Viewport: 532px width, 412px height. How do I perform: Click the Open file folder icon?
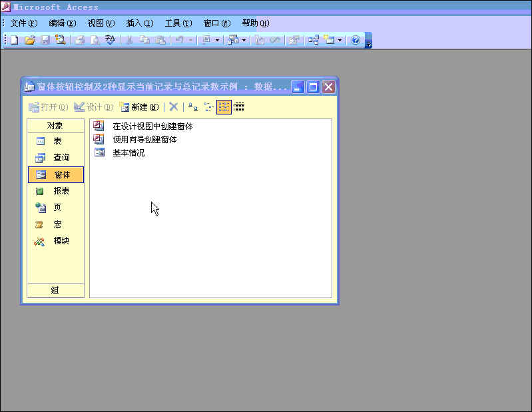pos(30,40)
